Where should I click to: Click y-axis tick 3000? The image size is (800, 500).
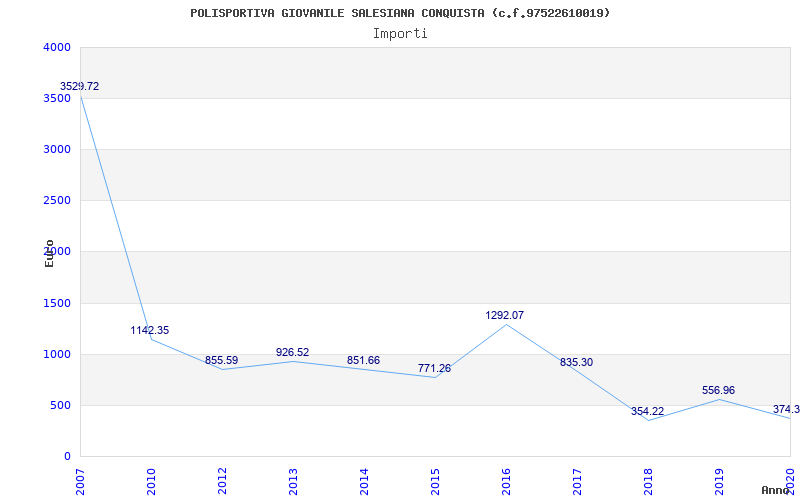pos(58,149)
